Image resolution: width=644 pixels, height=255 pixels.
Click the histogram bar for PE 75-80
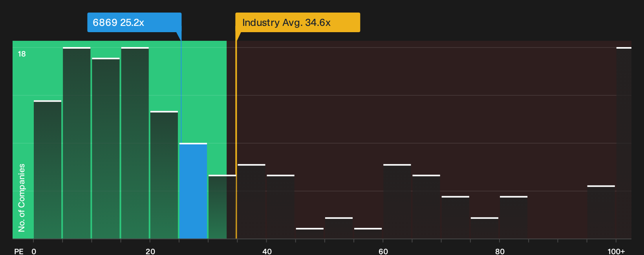point(485,228)
